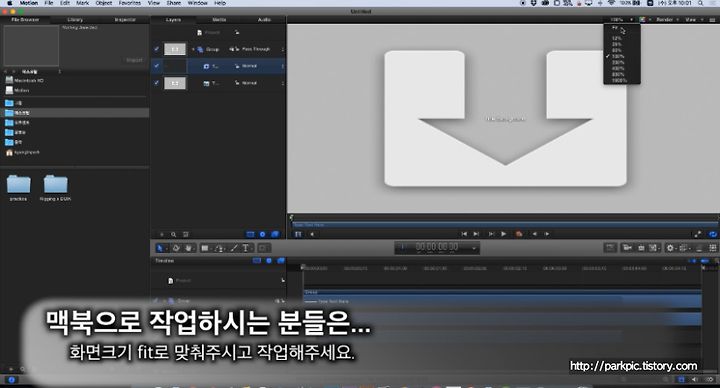Screen dimensions: 720x388
Task: Collapse the Group layer disclosure triangle
Action: tap(193, 49)
